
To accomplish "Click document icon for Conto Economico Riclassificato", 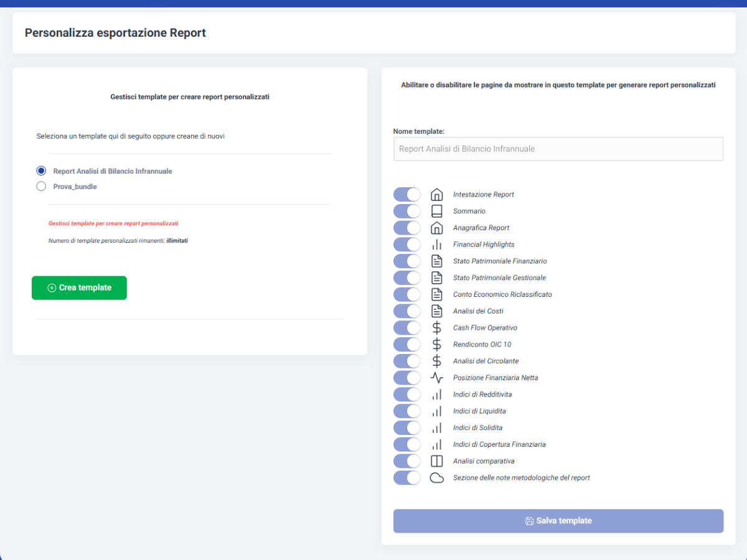I will pyautogui.click(x=437, y=294).
